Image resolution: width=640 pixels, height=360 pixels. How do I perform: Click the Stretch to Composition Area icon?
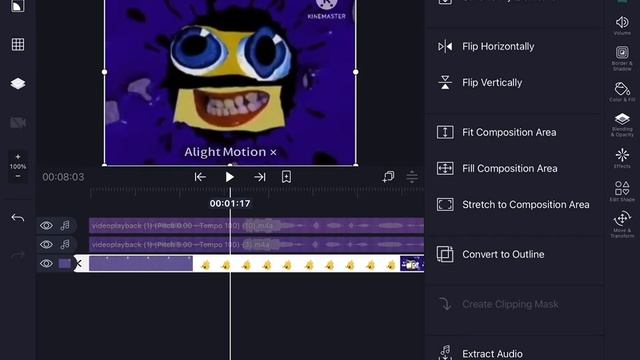pos(445,204)
